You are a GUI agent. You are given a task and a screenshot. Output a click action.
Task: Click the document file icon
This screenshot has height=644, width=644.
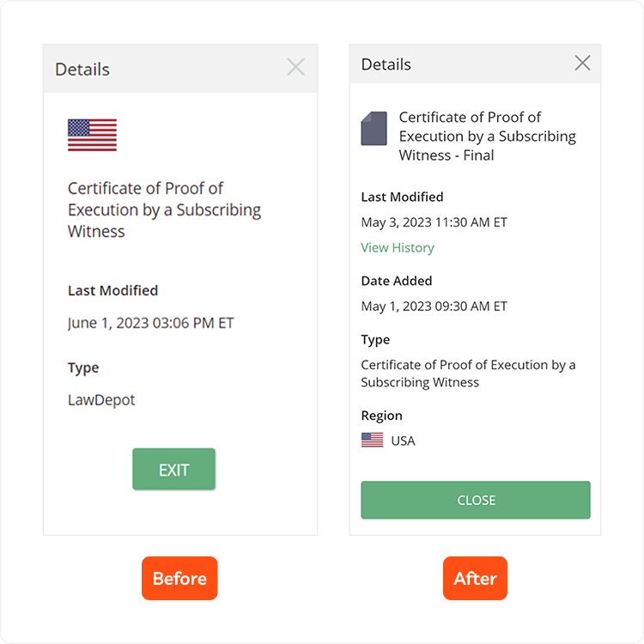pos(374,129)
